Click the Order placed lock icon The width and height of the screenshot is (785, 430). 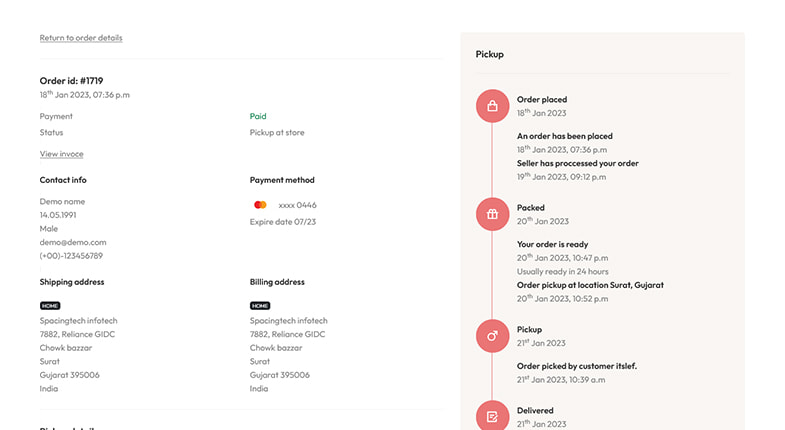pos(492,106)
